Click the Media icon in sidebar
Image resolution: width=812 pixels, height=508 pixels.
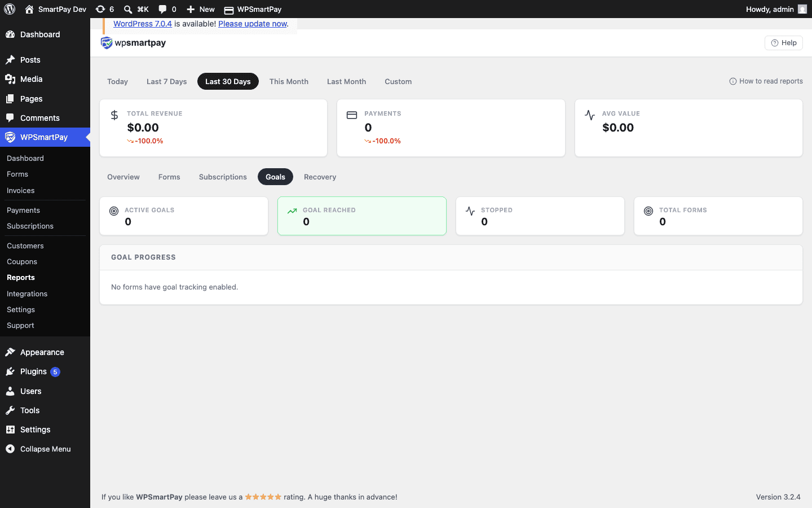[10, 79]
